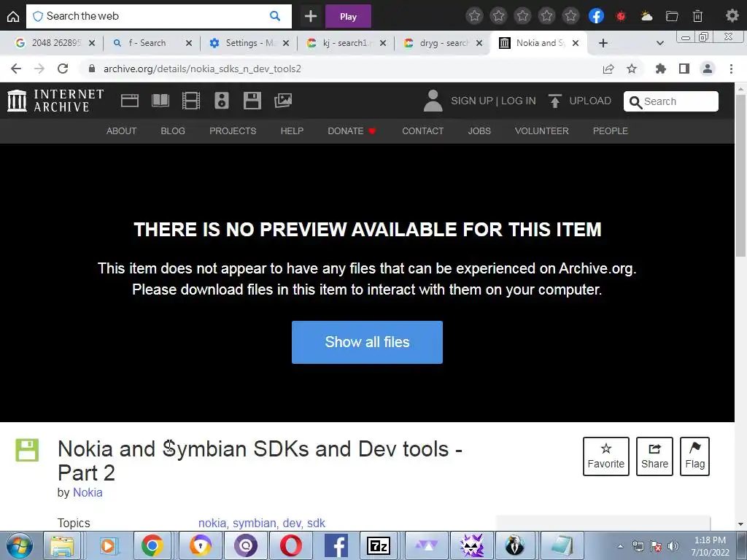The width and height of the screenshot is (747, 560).
Task: Open the Windows Start button
Action: [19, 545]
